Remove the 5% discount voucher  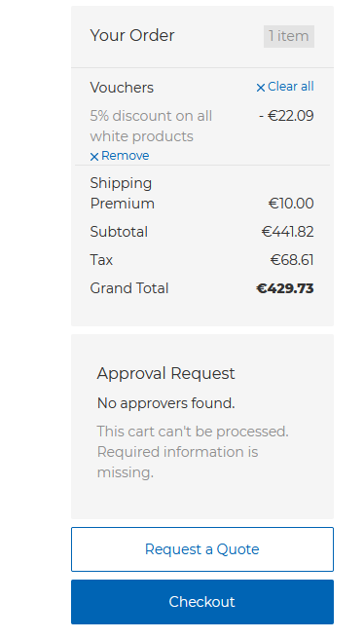(x=120, y=156)
